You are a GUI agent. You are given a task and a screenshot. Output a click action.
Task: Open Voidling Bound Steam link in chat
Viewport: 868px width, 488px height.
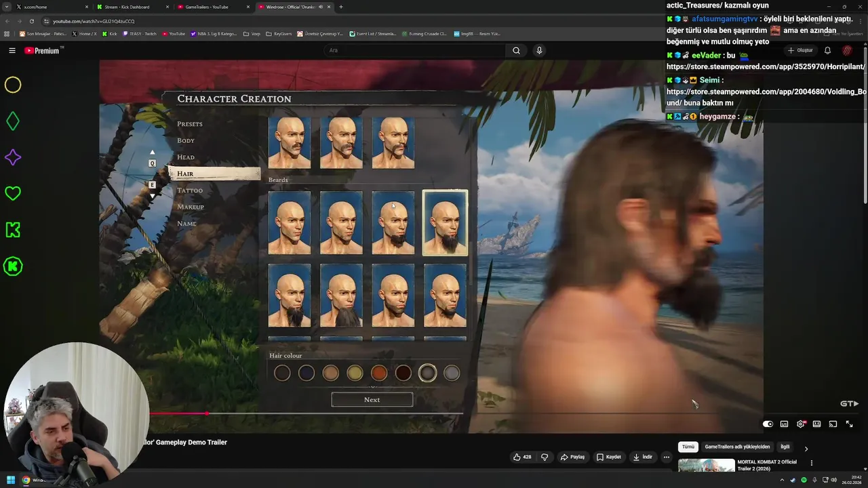[x=766, y=97]
